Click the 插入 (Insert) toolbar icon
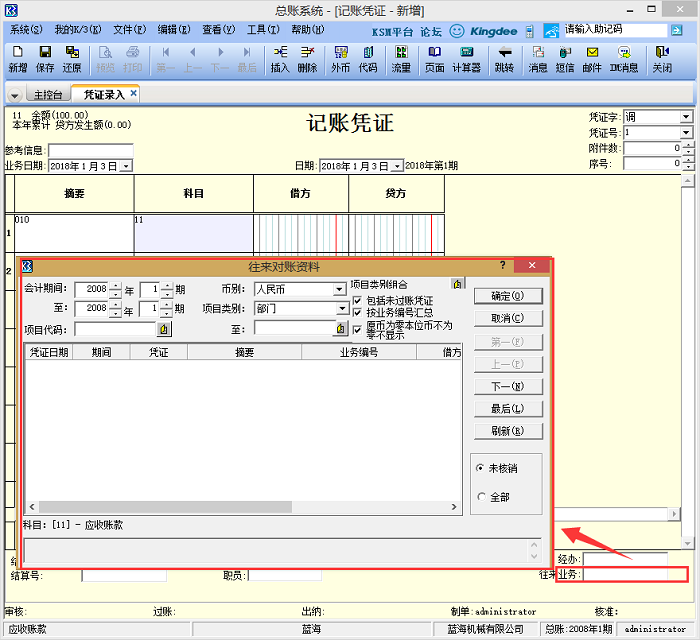700x640 pixels. pos(280,59)
